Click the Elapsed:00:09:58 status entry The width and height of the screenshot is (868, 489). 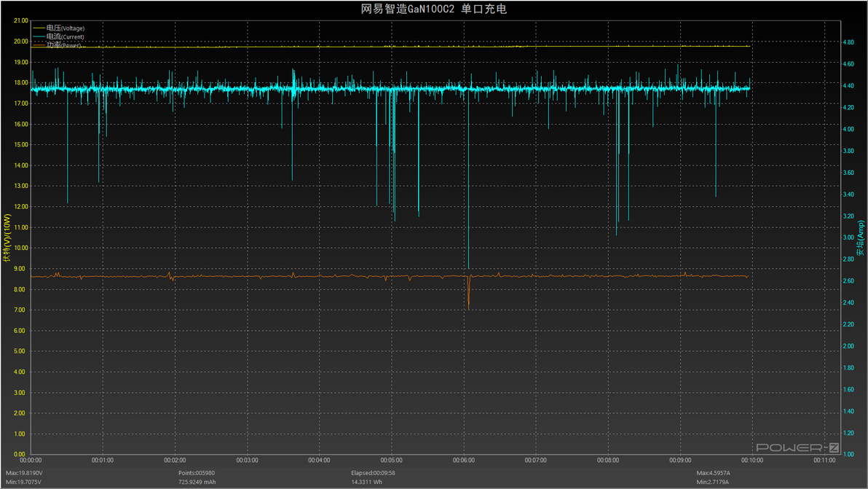click(x=373, y=473)
